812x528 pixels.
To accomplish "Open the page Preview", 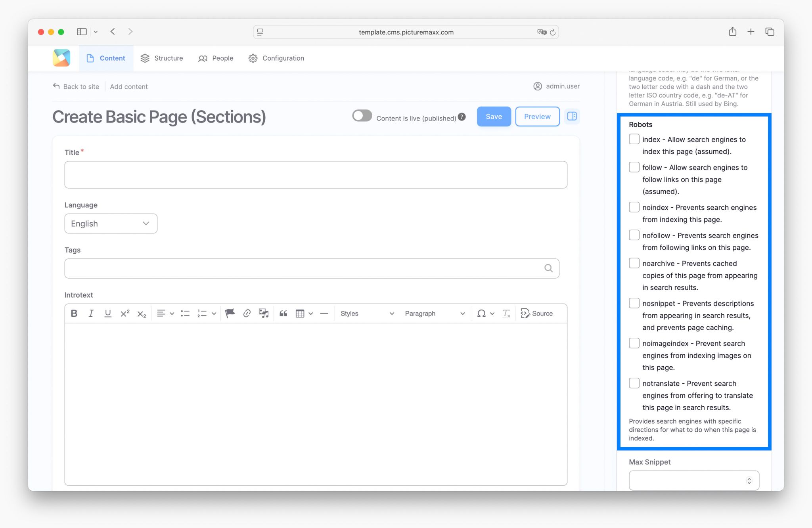I will (x=537, y=116).
